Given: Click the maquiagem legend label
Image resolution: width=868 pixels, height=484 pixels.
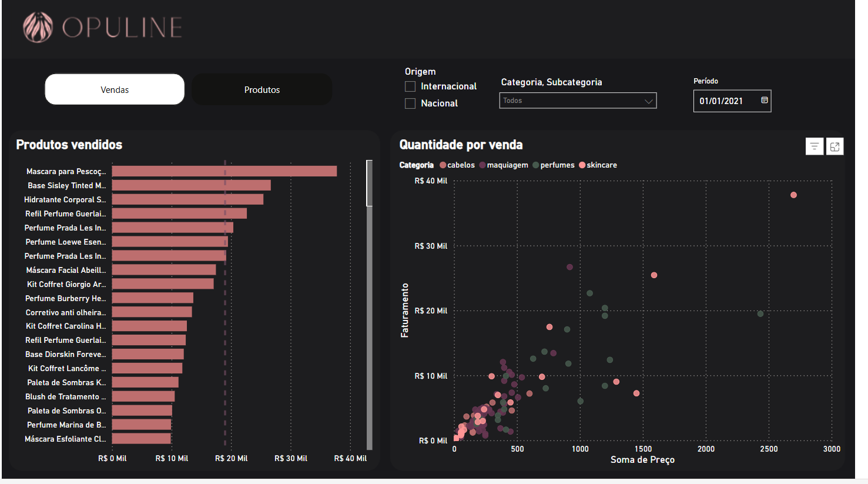Looking at the screenshot, I should coord(508,165).
